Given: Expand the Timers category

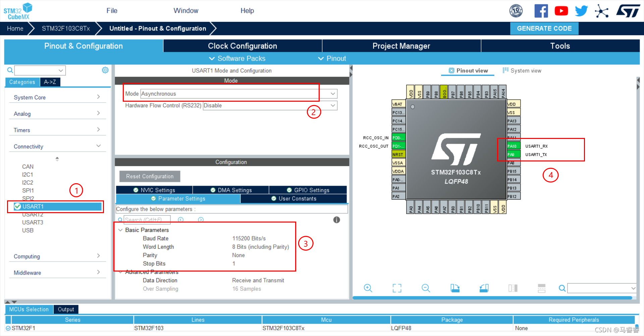Looking at the screenshot, I should (57, 130).
